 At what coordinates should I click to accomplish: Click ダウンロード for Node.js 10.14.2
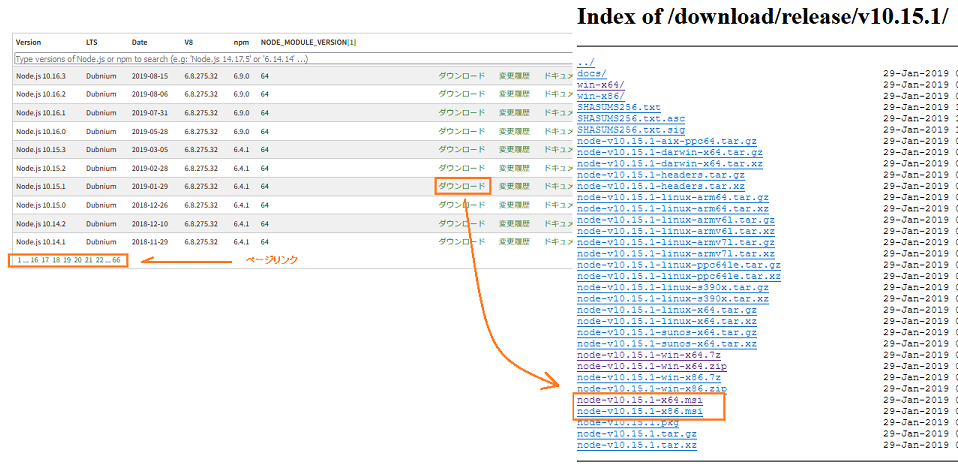click(462, 223)
